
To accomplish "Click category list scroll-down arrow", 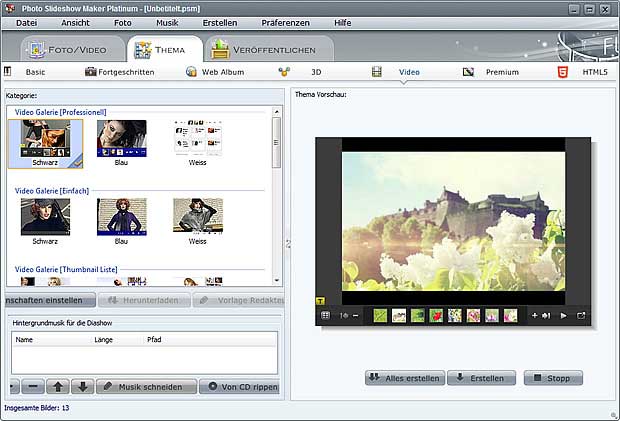I will click(x=277, y=280).
